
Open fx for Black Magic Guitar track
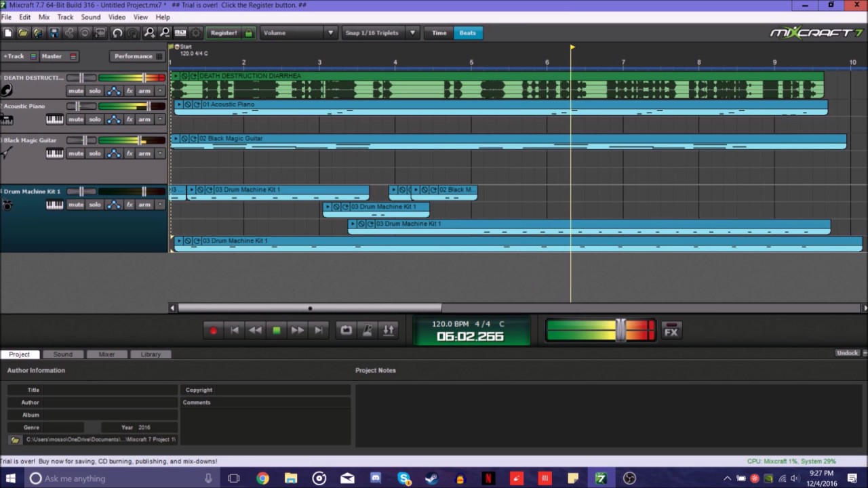coord(130,153)
